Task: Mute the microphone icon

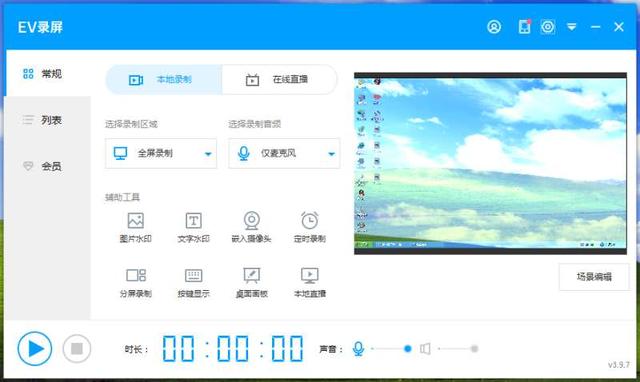Action: [x=358, y=349]
